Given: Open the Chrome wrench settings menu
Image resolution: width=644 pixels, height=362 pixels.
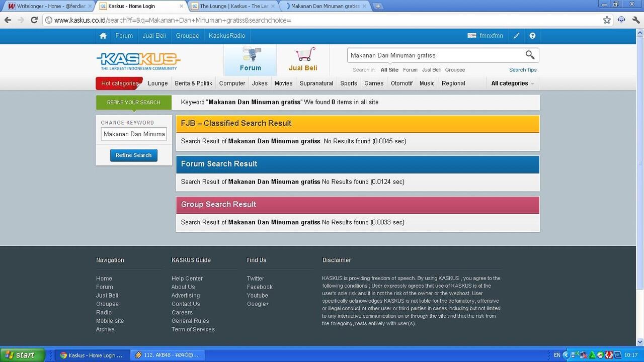Looking at the screenshot, I should (636, 20).
